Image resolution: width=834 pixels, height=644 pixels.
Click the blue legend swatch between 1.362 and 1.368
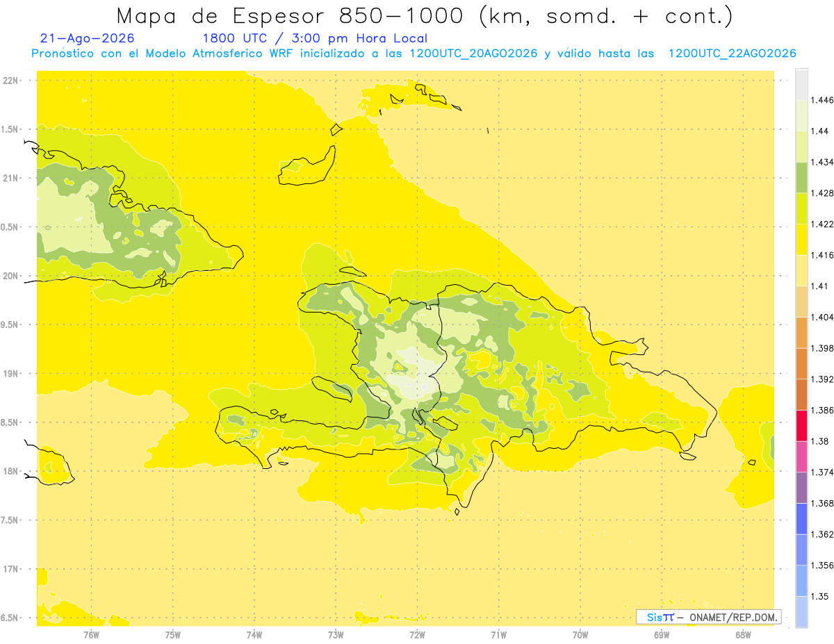801,518
